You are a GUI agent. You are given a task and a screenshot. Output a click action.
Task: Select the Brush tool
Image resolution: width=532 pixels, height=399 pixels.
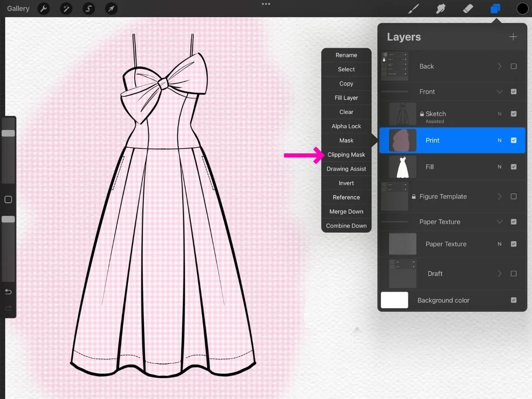click(413, 8)
